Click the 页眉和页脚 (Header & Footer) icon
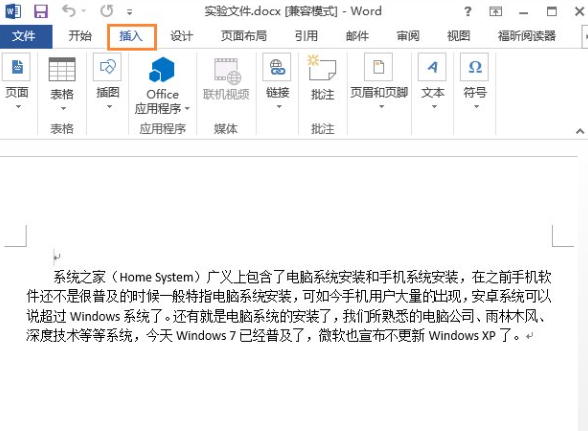588x431 pixels. [379, 67]
